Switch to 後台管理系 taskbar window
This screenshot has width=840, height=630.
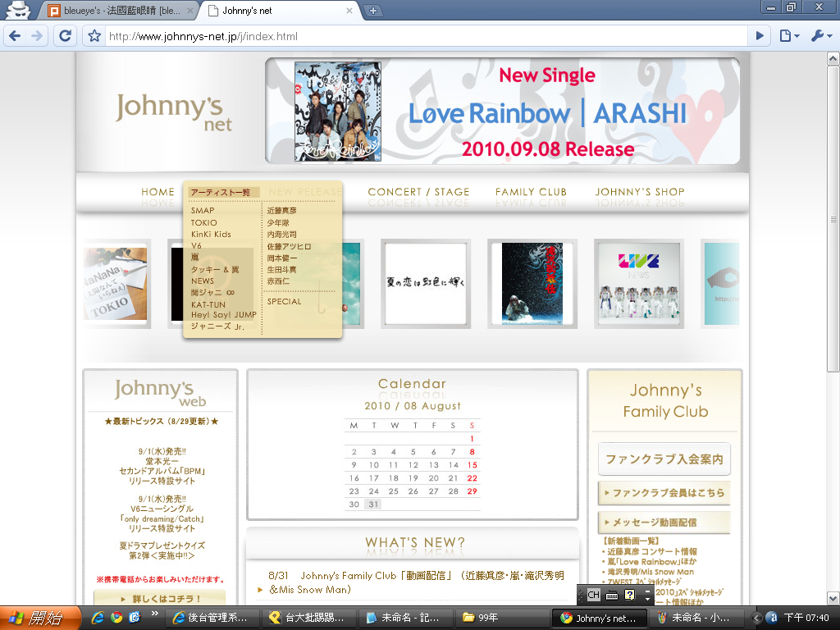click(212, 618)
